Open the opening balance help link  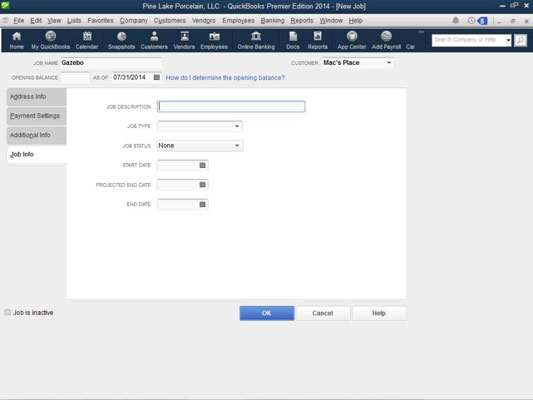[225, 78]
